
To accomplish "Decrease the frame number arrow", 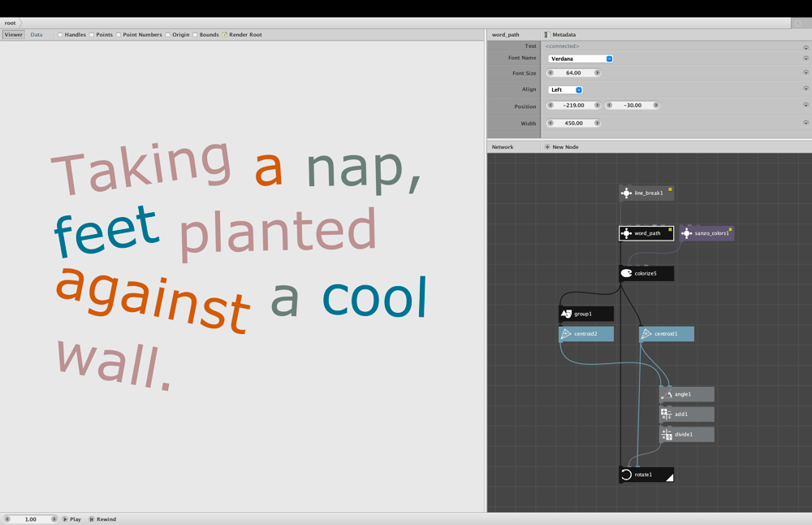I will pos(7,519).
